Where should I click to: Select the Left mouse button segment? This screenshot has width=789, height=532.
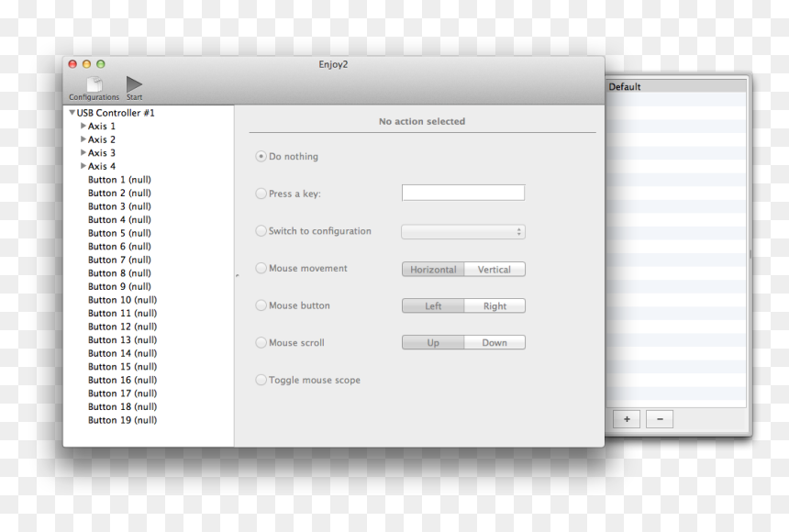point(433,306)
